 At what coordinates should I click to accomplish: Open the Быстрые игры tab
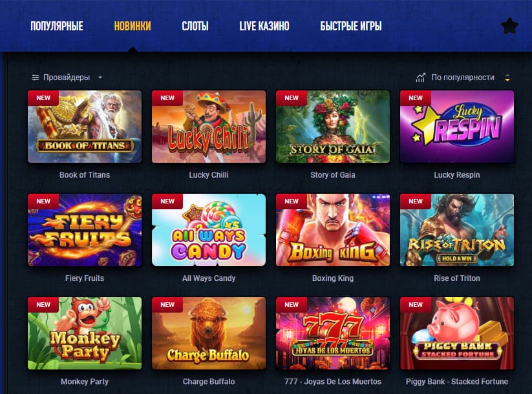(x=351, y=26)
